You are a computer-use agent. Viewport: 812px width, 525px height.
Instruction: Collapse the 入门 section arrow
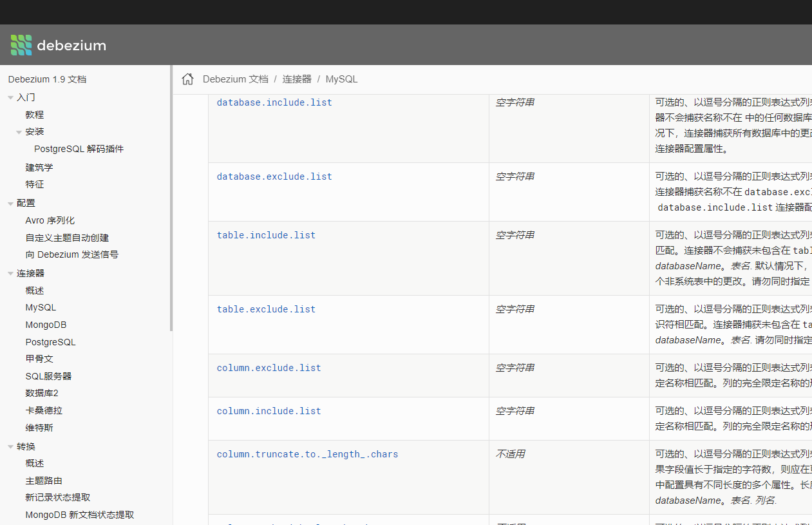coord(10,98)
